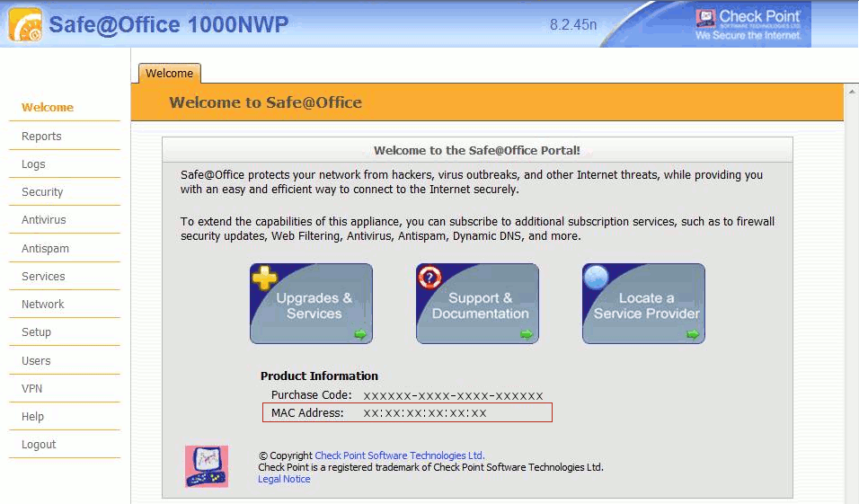This screenshot has width=859, height=504.
Task: Open Services in the sidebar
Action: pyautogui.click(x=43, y=277)
